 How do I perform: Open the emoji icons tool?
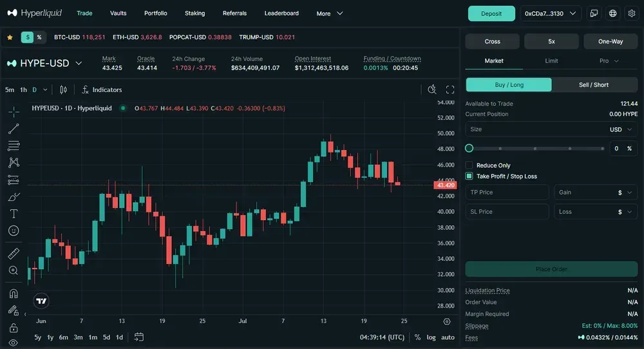pos(14,231)
